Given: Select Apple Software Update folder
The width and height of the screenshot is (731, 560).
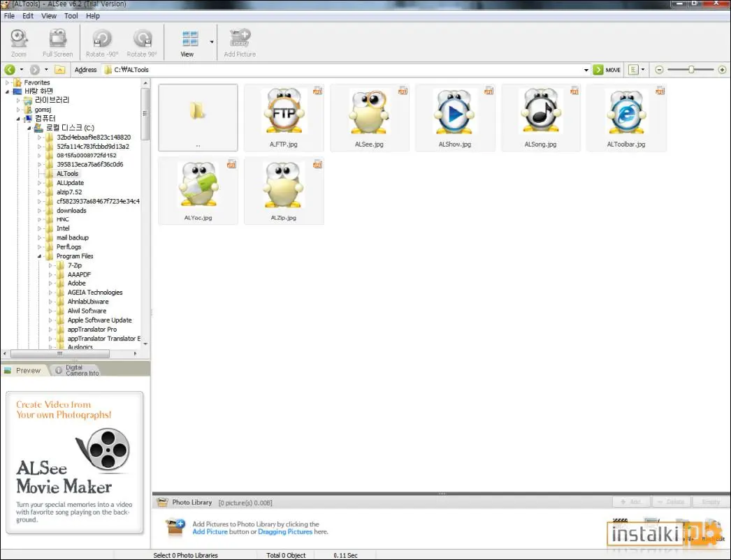Looking at the screenshot, I should [x=99, y=320].
